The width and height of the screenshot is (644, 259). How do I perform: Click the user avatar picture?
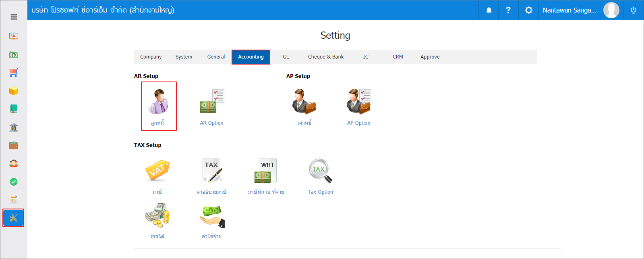tap(611, 10)
